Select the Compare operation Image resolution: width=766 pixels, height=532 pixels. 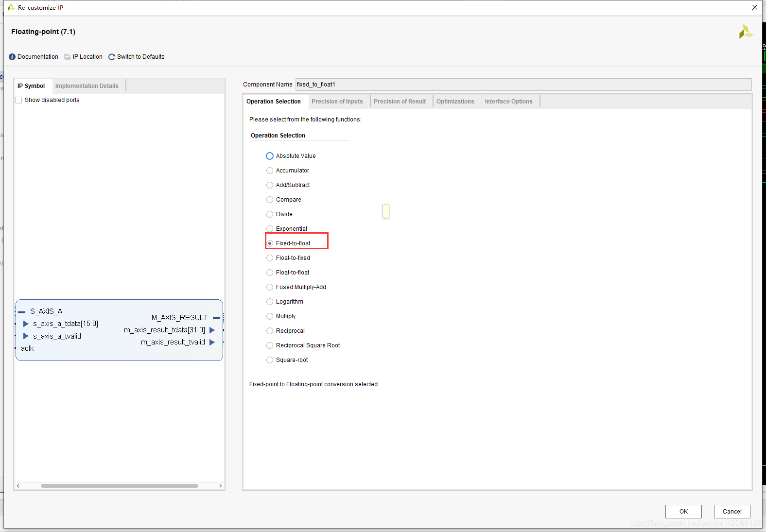270,200
